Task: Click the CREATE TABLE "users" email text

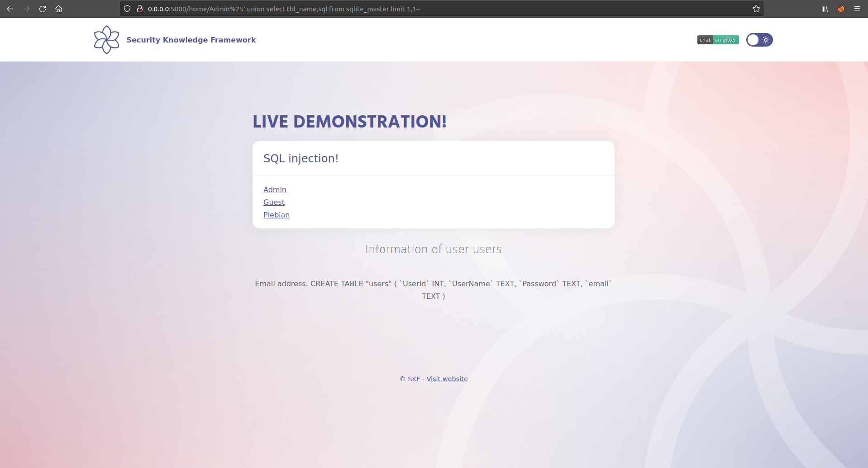Action: [434, 290]
